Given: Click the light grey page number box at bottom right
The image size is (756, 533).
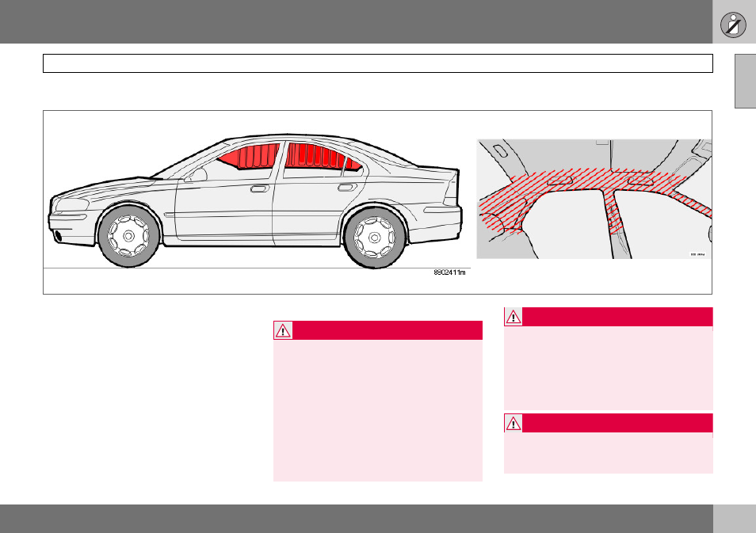Looking at the screenshot, I should 735,519.
